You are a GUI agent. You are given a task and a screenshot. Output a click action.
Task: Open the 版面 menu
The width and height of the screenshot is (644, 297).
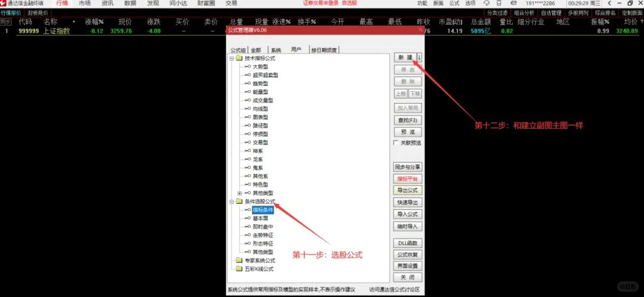(x=438, y=4)
